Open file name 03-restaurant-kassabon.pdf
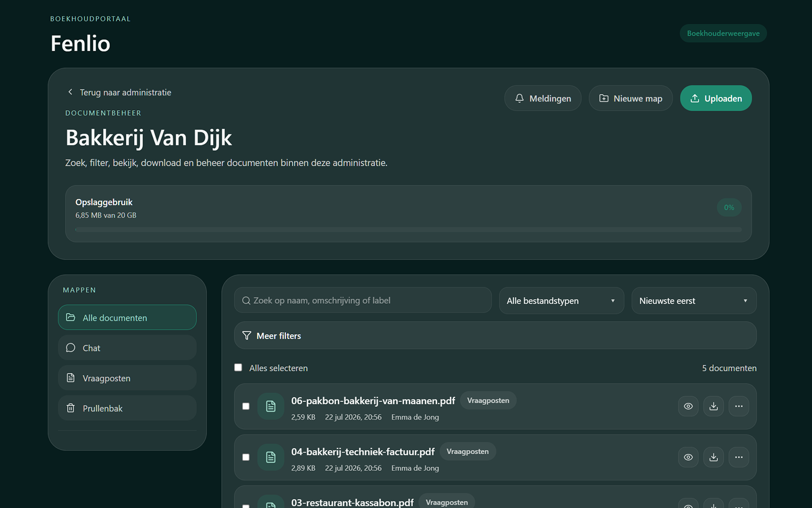 pyautogui.click(x=352, y=502)
